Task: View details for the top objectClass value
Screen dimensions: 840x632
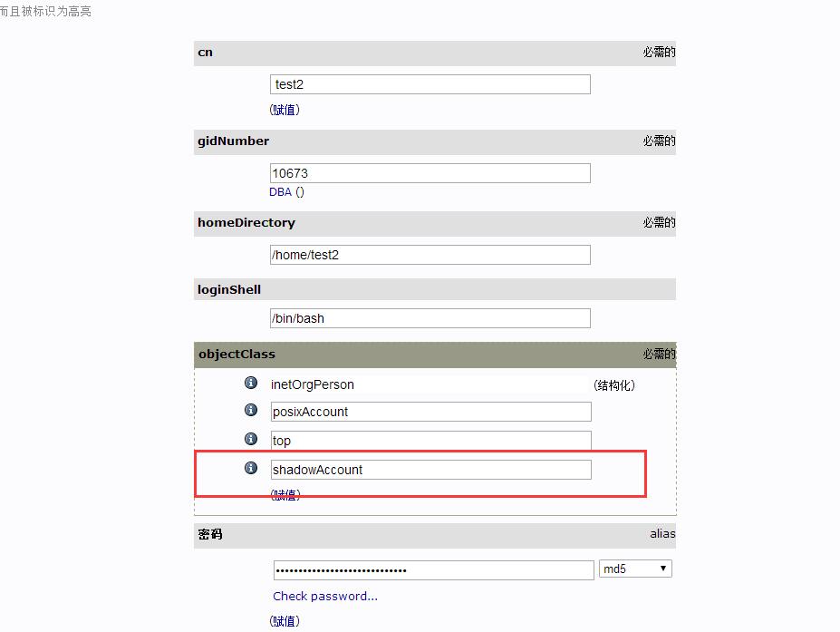Action: 251,439
